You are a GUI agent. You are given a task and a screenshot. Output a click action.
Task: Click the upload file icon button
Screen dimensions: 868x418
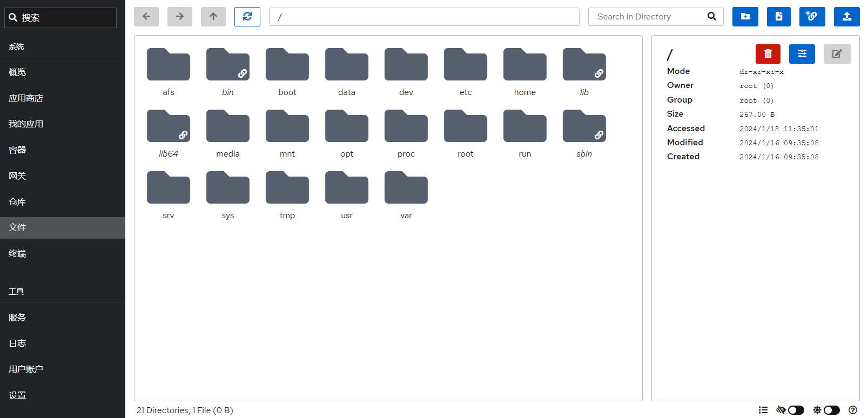pyautogui.click(x=846, y=17)
